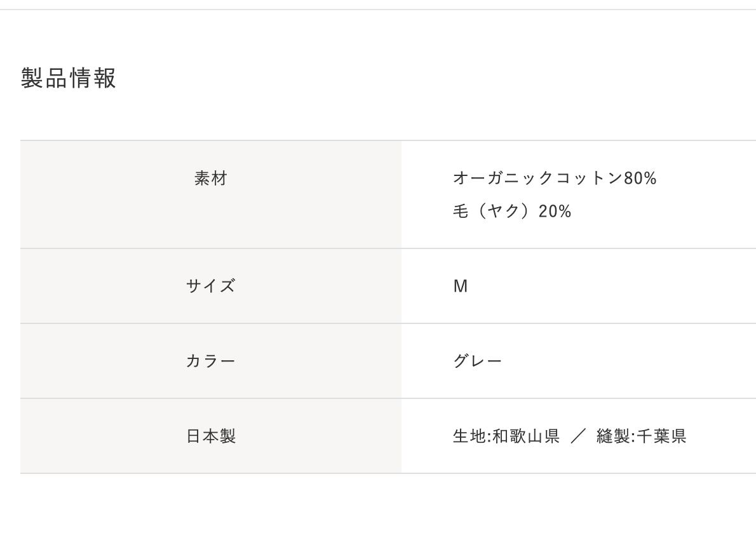Click the 素材 row label
The height and width of the screenshot is (554, 756).
coord(211,179)
